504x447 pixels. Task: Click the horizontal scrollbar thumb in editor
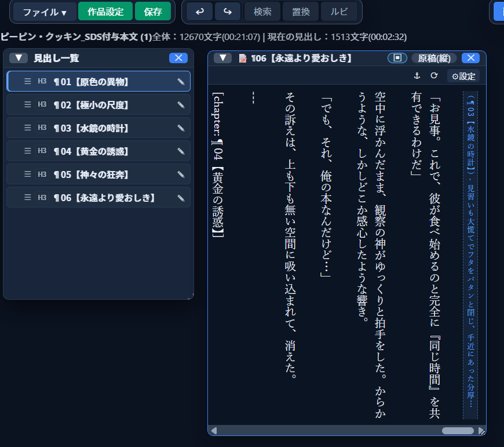click(x=458, y=431)
